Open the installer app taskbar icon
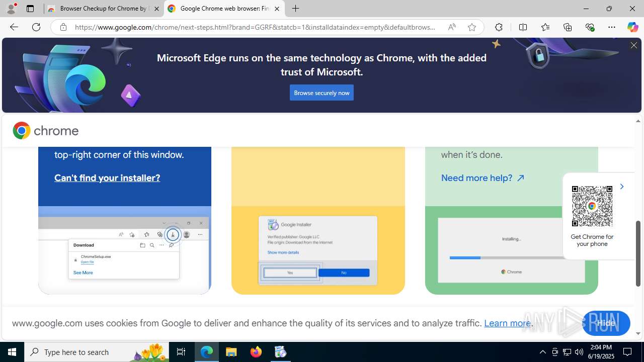Screen dimensions: 644x362 click(x=281, y=352)
